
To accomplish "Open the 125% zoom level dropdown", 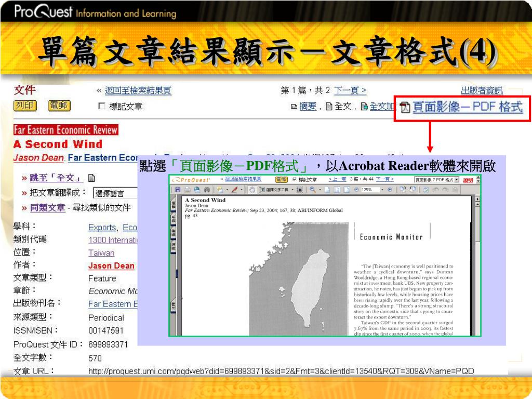I will (373, 190).
